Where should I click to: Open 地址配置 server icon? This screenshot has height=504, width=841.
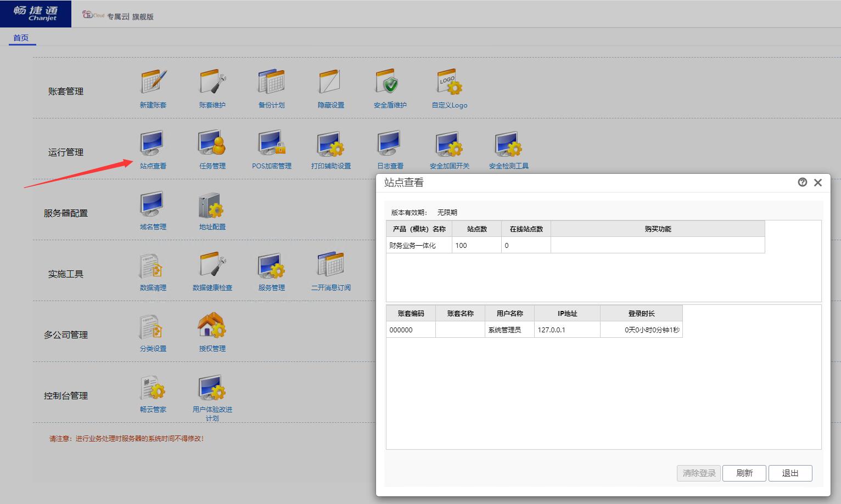212,204
